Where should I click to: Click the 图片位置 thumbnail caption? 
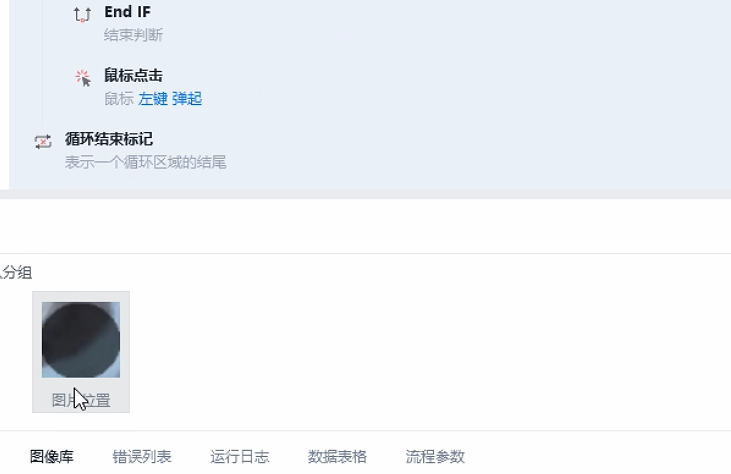[81, 401]
